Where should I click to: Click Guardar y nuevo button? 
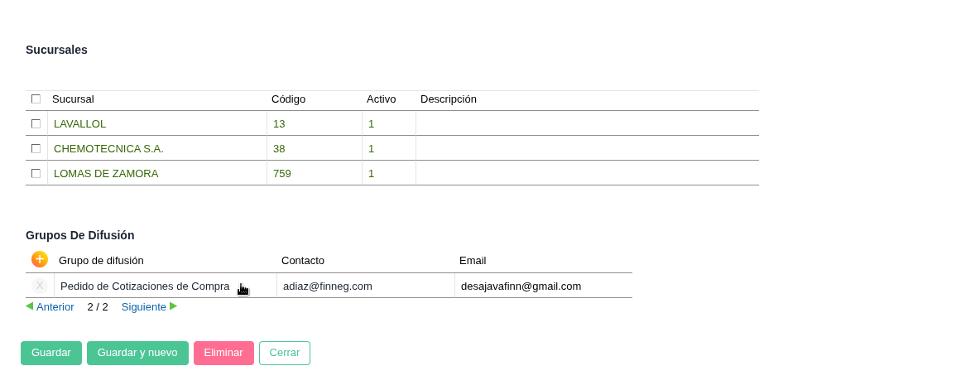coord(137,353)
